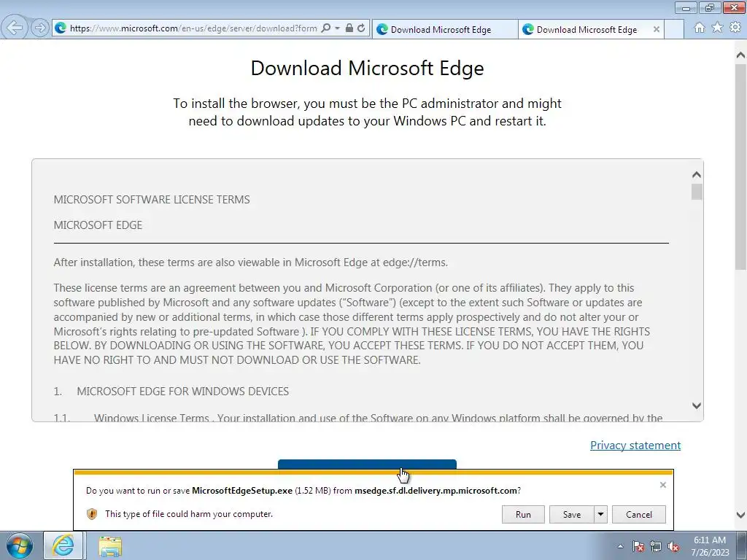Go forward with the browser Forward arrow
This screenshot has height=560, width=747.
[x=40, y=28]
